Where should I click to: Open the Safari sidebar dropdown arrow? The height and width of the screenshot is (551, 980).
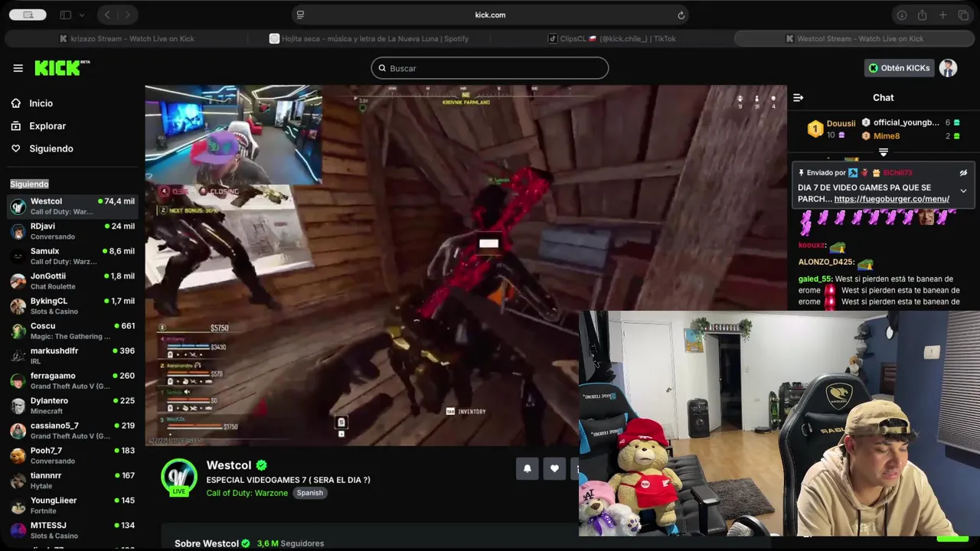click(82, 15)
